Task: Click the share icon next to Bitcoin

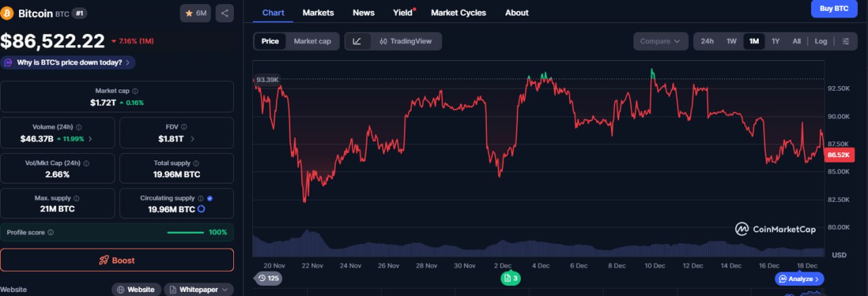Action: pyautogui.click(x=224, y=13)
